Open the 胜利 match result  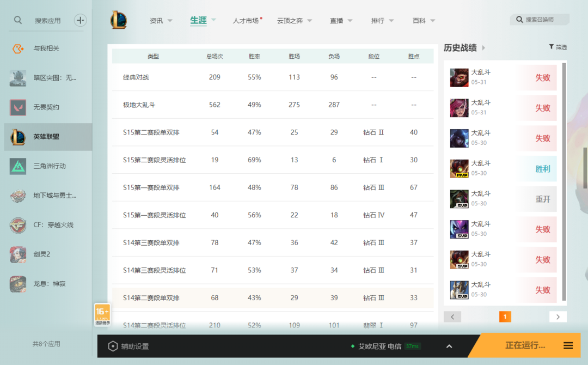543,169
